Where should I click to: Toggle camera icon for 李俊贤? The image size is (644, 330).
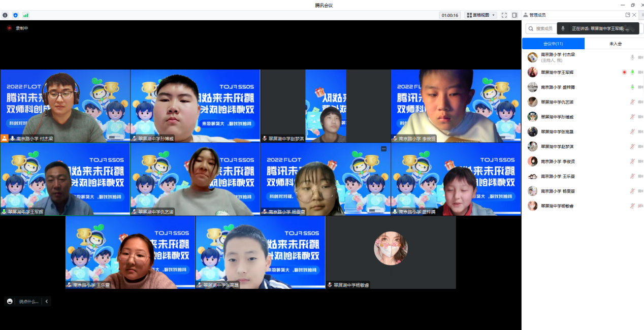pyautogui.click(x=640, y=161)
